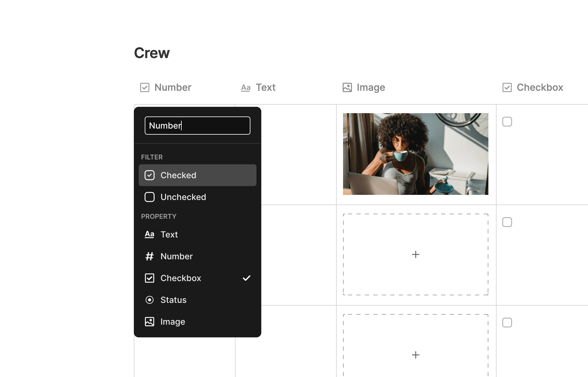This screenshot has width=588, height=377.
Task: Open the woman drinking coffee image thumbnail
Action: coord(415,154)
